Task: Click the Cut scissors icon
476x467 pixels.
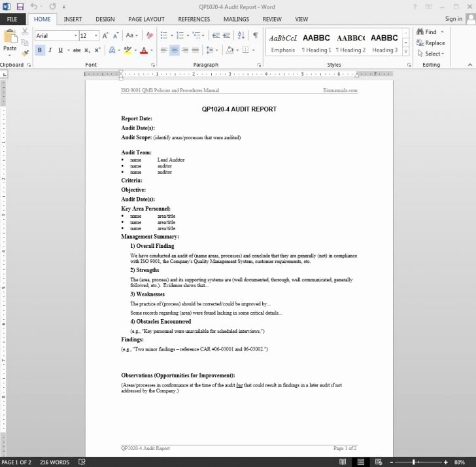Action: pyautogui.click(x=25, y=31)
